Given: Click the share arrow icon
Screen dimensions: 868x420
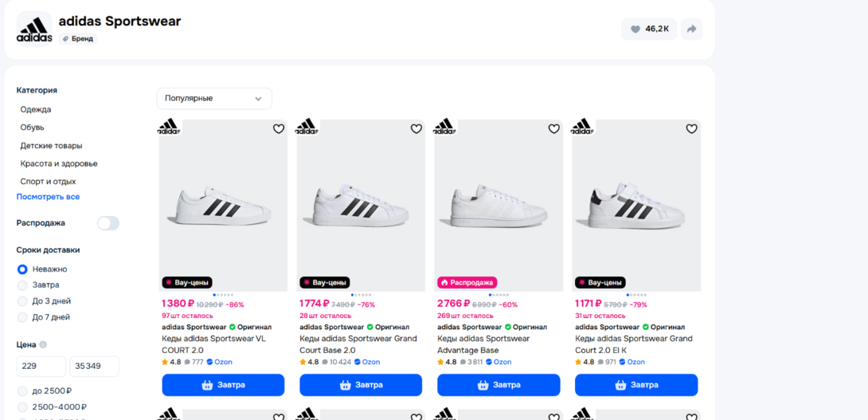Looking at the screenshot, I should point(691,29).
